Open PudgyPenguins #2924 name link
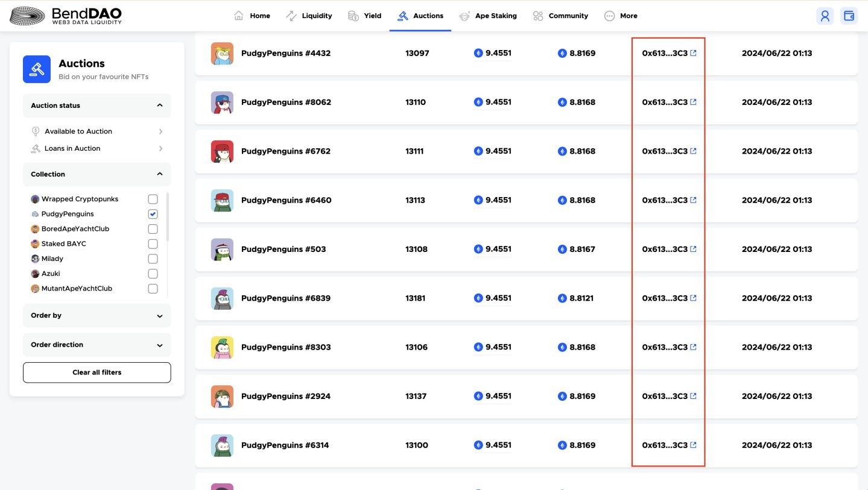The image size is (868, 490). (286, 396)
